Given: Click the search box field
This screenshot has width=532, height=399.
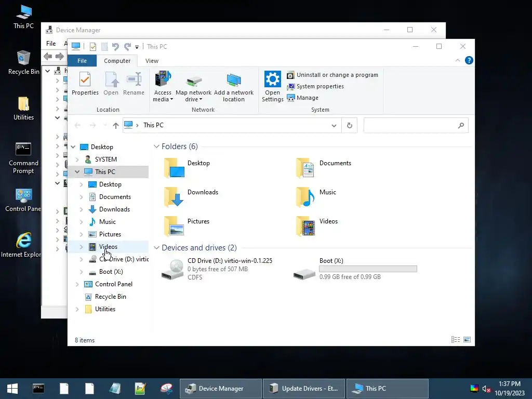Looking at the screenshot, I should coord(416,126).
